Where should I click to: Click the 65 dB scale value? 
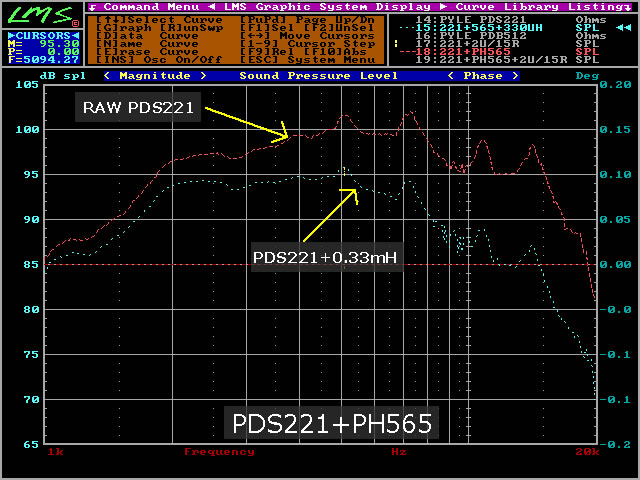coord(31,444)
